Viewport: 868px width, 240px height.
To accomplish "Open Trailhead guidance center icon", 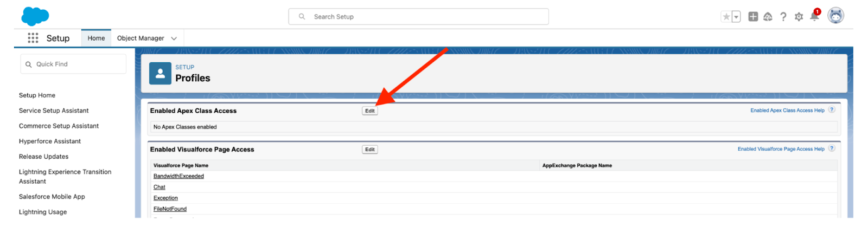I will 768,17.
